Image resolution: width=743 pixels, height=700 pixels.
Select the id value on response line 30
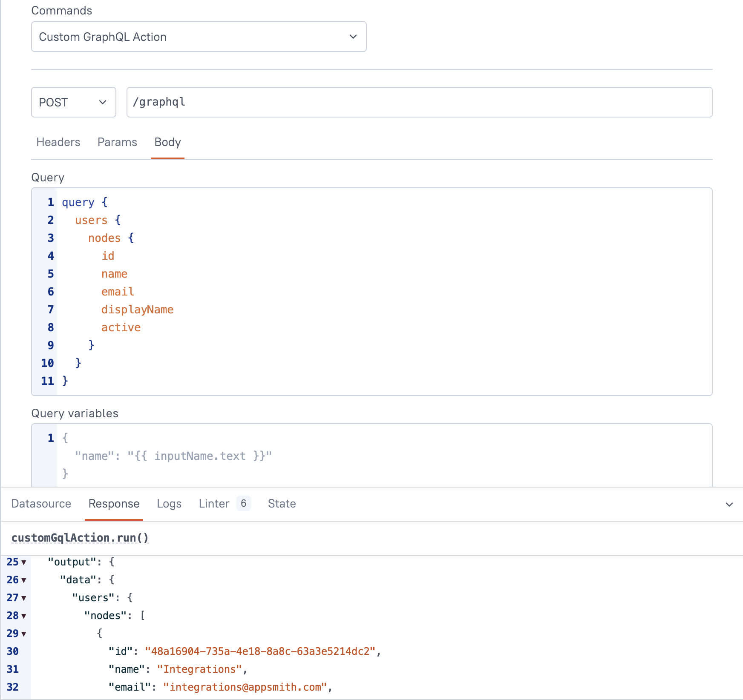coord(261,651)
